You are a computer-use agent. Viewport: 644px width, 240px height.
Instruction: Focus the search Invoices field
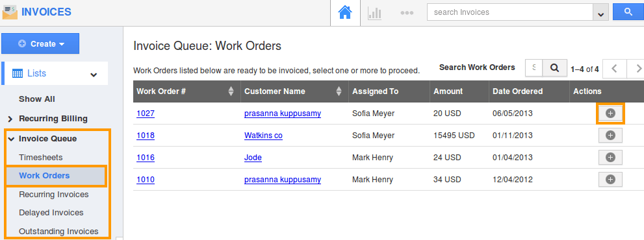pyautogui.click(x=509, y=12)
